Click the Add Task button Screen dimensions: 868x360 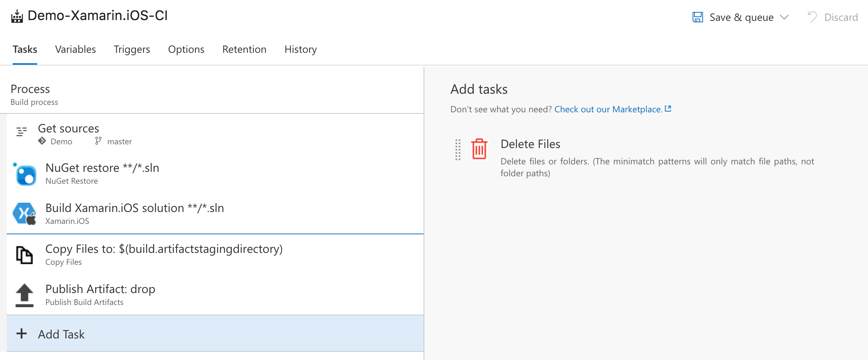pyautogui.click(x=61, y=334)
